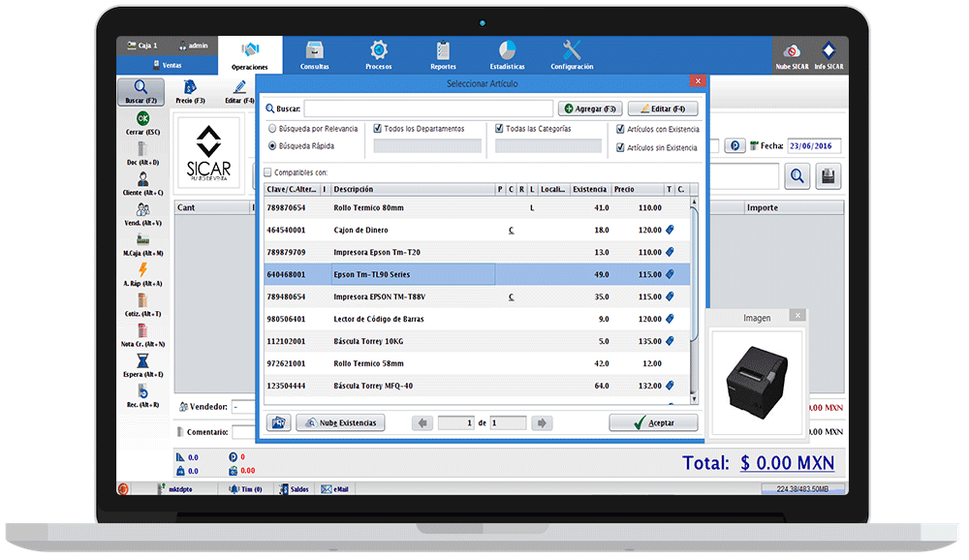This screenshot has height=560, width=969.
Task: Click the Info SICAR icon
Action: tap(828, 52)
